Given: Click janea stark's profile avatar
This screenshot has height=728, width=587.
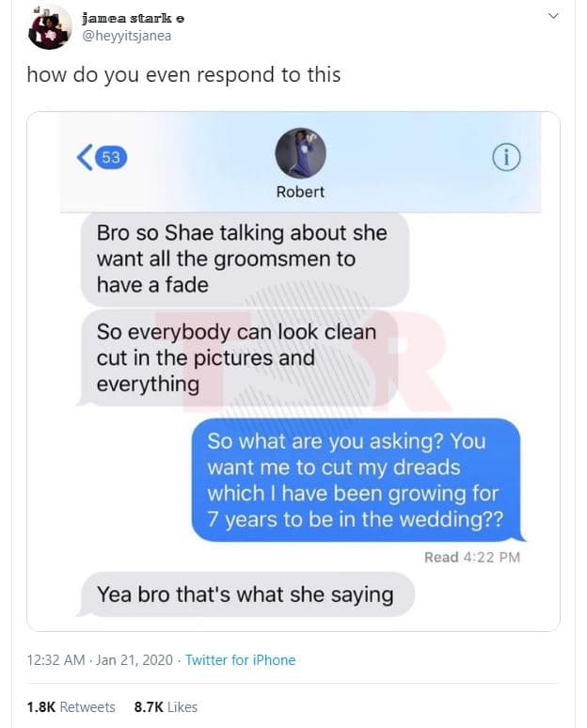Looking at the screenshot, I should coord(50,26).
